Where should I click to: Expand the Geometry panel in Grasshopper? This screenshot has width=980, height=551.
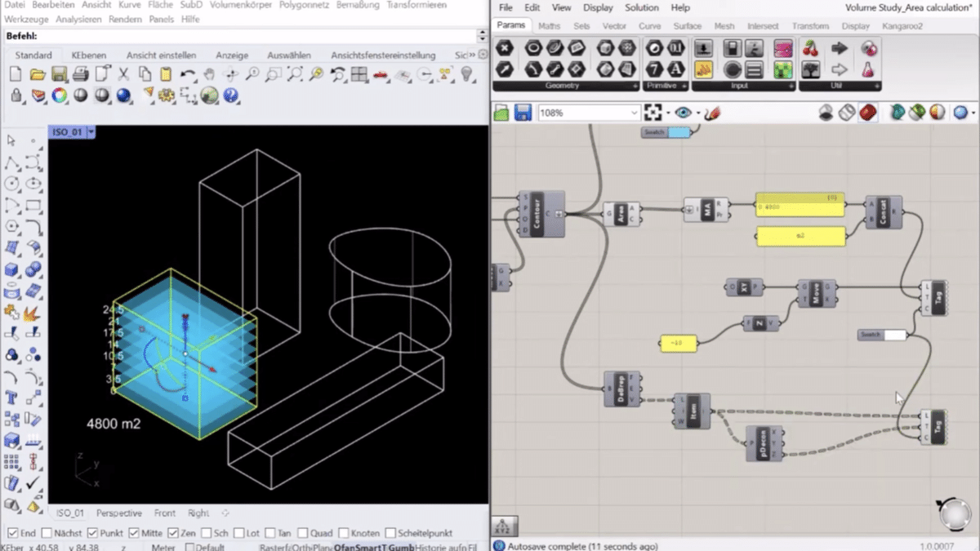pyautogui.click(x=635, y=86)
